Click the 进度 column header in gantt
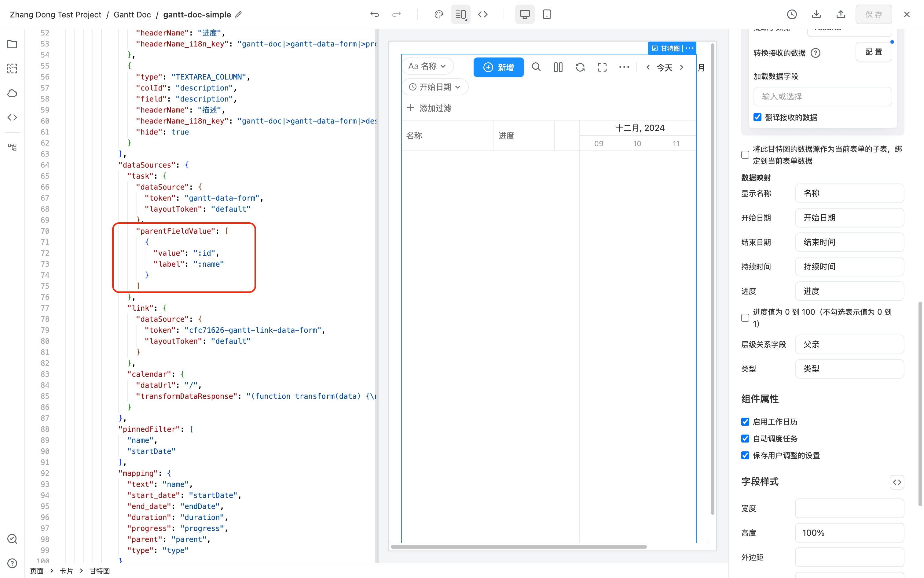The height and width of the screenshot is (578, 924). click(x=524, y=136)
